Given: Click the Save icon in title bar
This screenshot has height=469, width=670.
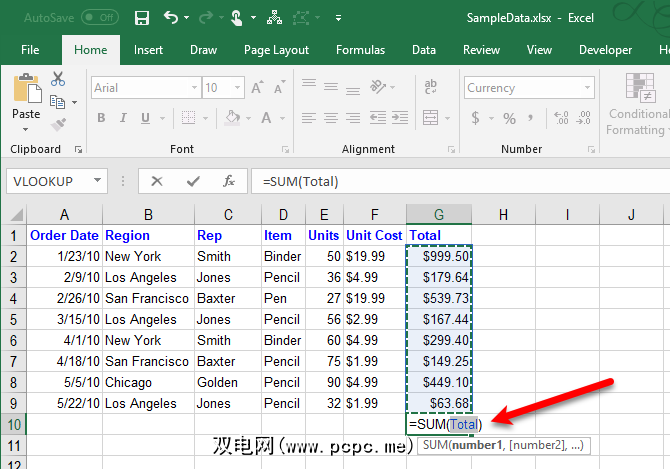Looking at the screenshot, I should point(142,17).
